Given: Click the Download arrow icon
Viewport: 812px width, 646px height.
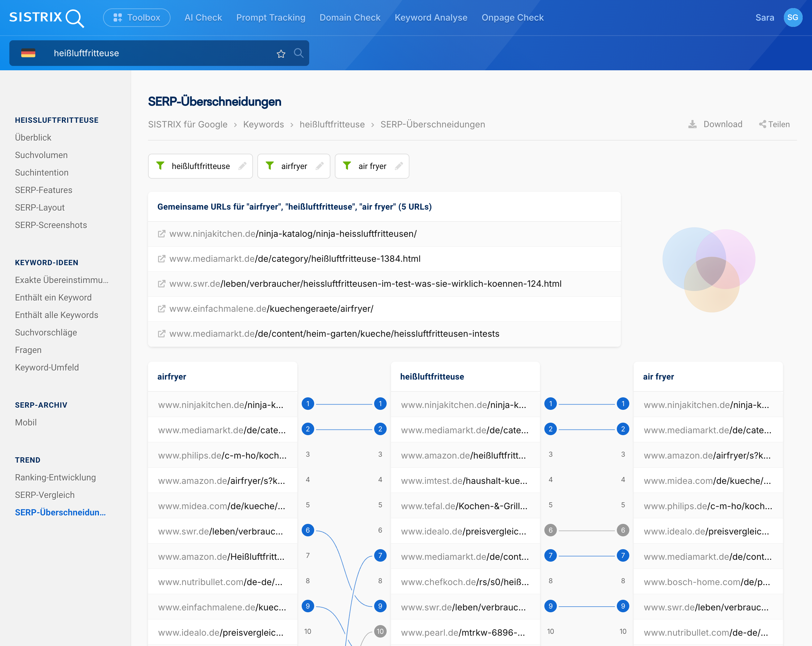Looking at the screenshot, I should click(x=692, y=124).
